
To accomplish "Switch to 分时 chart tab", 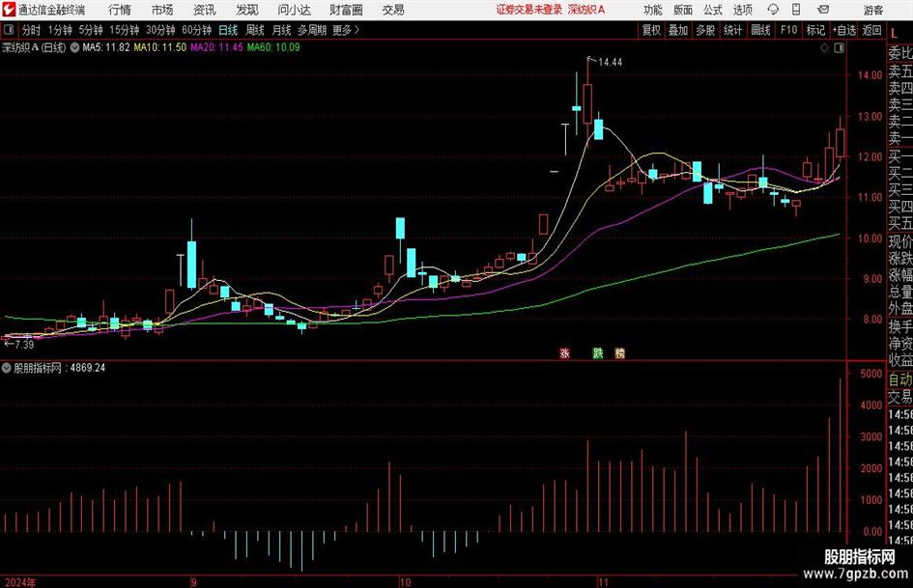I will click(x=32, y=30).
